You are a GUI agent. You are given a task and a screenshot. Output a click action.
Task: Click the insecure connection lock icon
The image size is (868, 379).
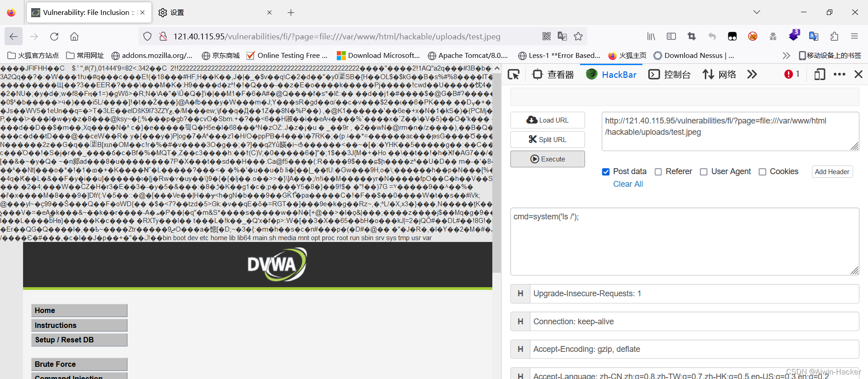pyautogui.click(x=163, y=37)
